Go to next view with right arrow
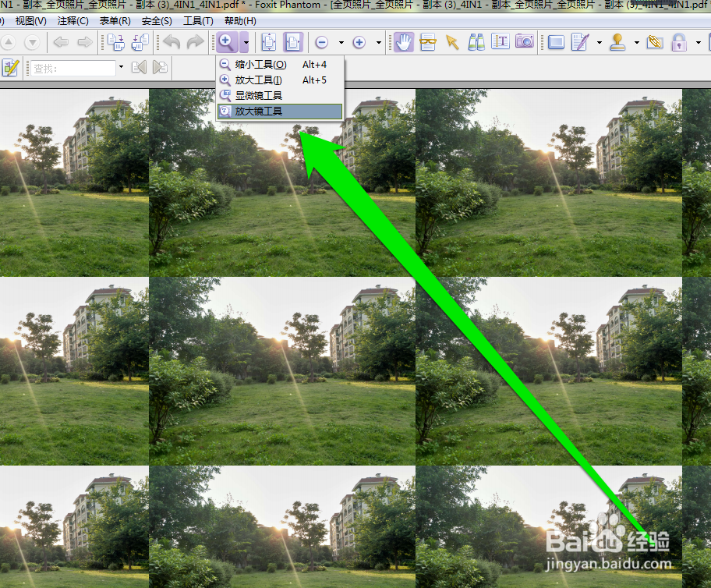This screenshot has height=588, width=711. (85, 43)
